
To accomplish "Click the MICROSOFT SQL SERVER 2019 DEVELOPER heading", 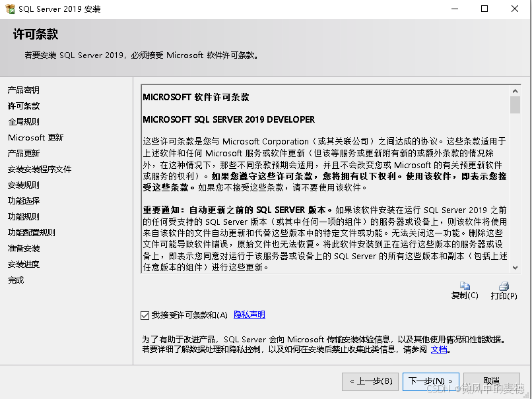I will tap(228, 119).
